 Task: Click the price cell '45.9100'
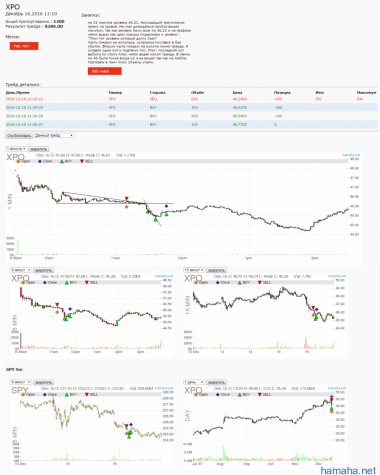[240, 108]
